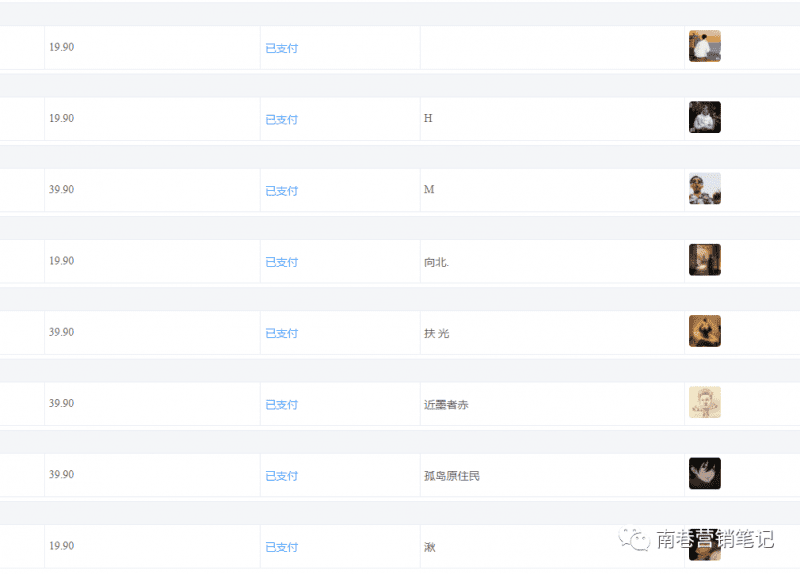Click the avatar of user M
800x574 pixels.
(x=704, y=189)
